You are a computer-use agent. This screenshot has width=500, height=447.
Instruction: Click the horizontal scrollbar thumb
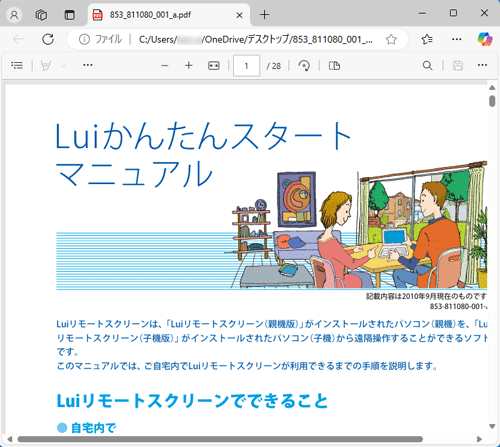(x=220, y=439)
